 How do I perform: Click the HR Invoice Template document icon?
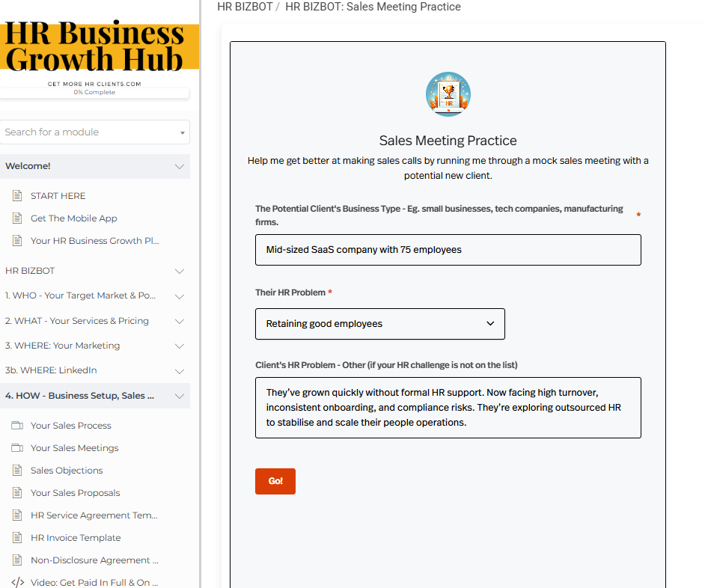(17, 538)
